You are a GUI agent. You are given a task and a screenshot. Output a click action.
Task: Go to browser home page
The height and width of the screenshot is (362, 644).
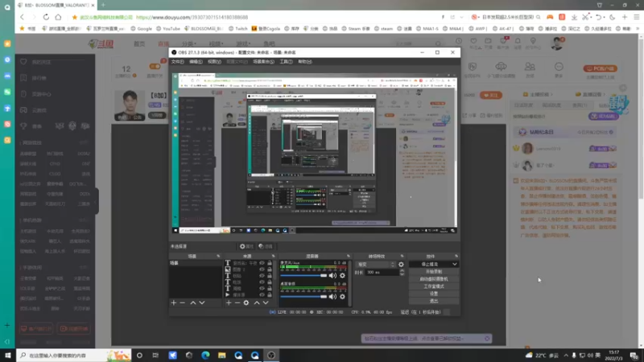coord(58,17)
